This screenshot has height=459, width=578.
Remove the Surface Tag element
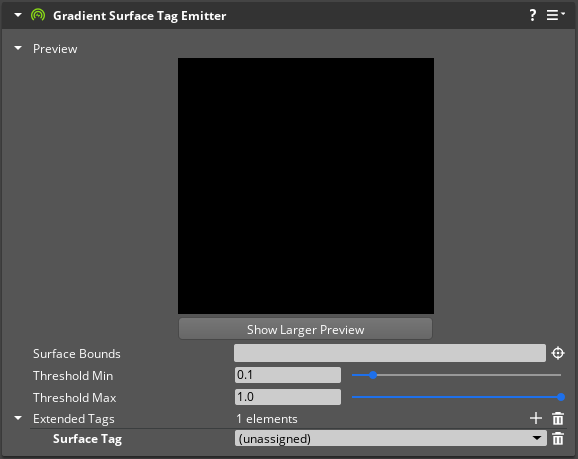[x=558, y=439]
